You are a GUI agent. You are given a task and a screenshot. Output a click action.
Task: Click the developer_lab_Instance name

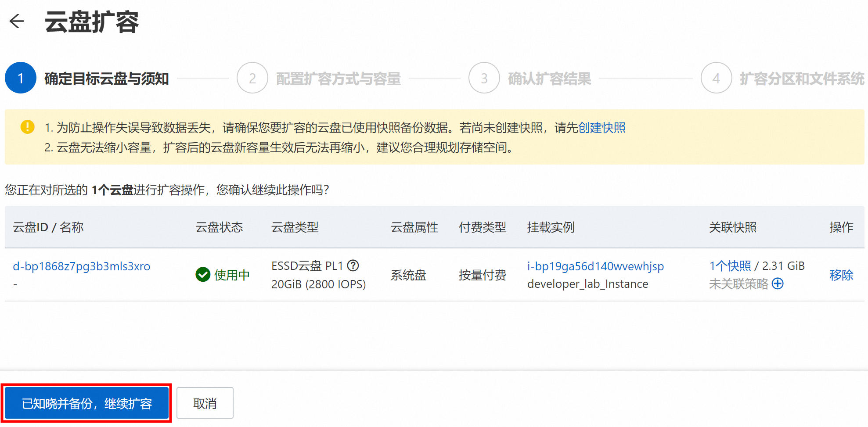pos(587,284)
